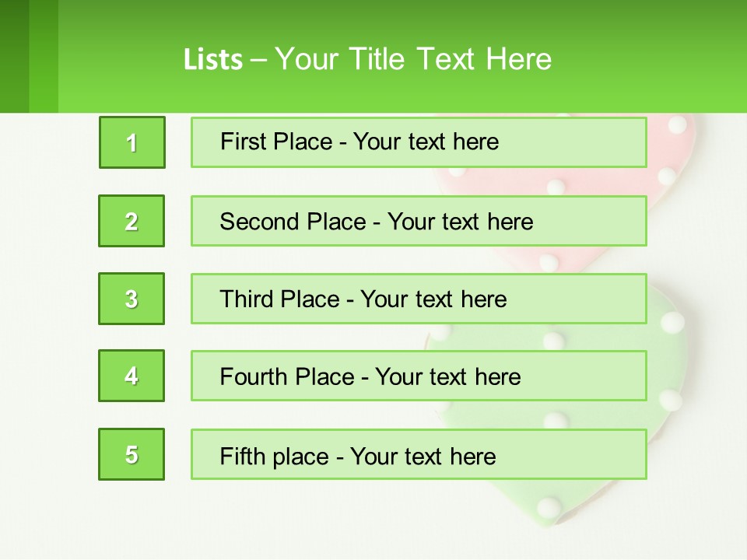This screenshot has height=560, width=747.
Task: Click the Third Place text box
Action: click(x=419, y=299)
